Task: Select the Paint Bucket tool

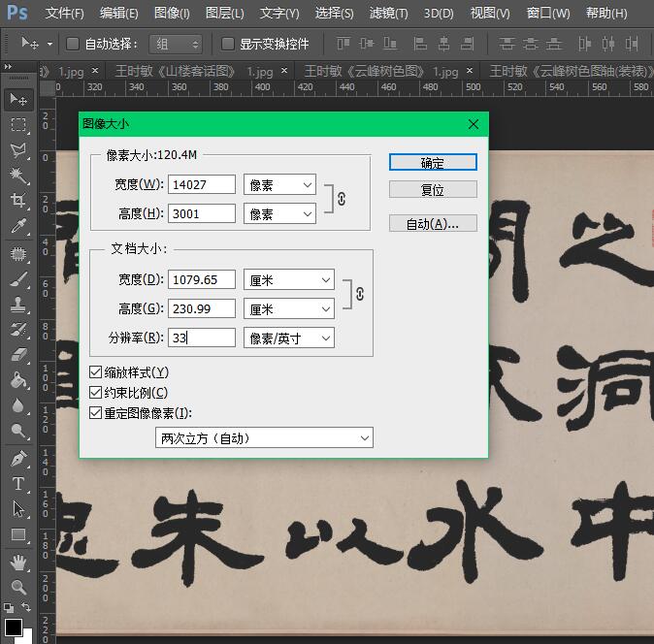Action: tap(17, 380)
